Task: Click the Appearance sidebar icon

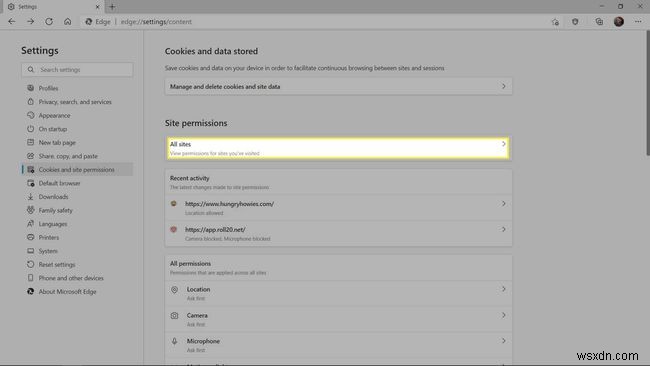Action: coord(30,115)
